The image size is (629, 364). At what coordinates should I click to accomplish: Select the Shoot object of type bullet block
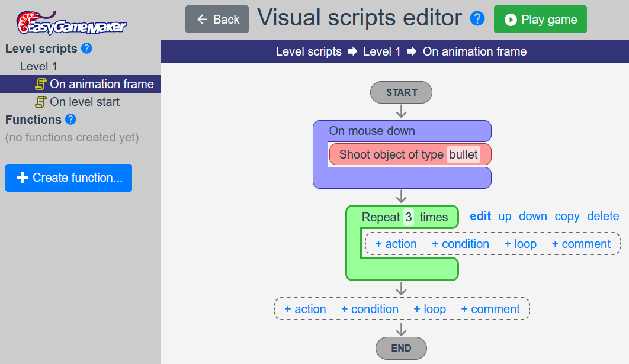(x=410, y=154)
